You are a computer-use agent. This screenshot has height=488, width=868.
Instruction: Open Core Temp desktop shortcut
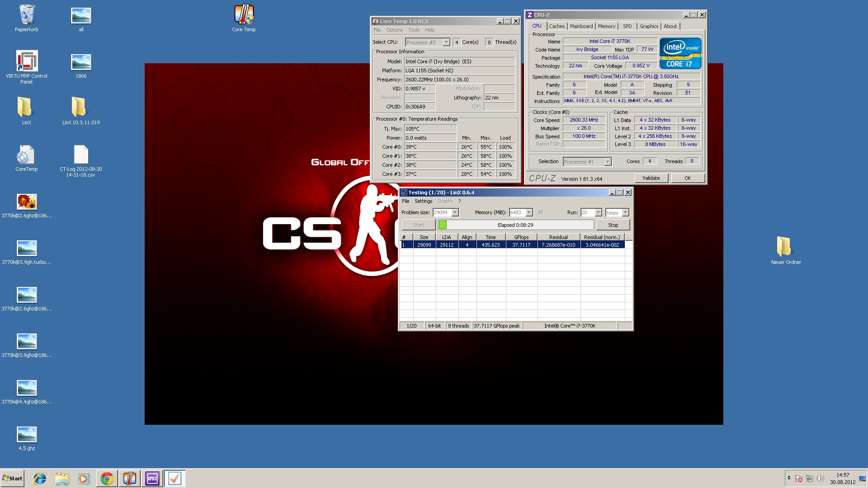[x=244, y=15]
